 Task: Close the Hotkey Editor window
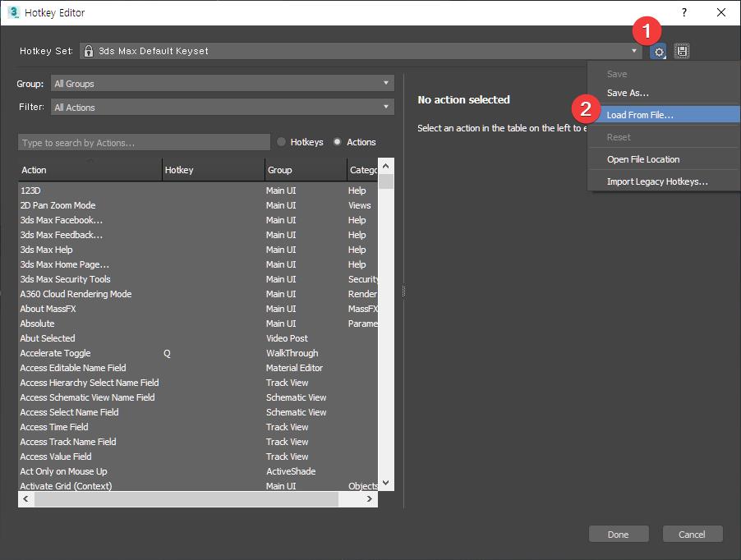coord(721,12)
